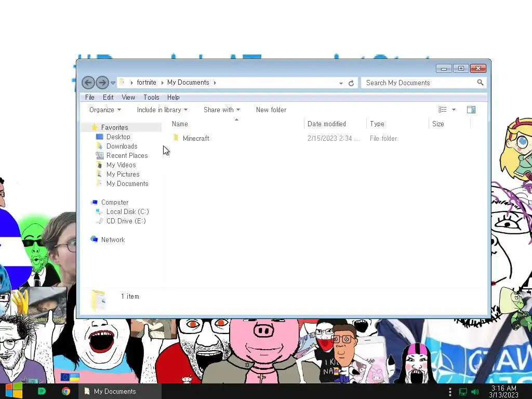
Task: Toggle the preview pane
Action: point(471,110)
